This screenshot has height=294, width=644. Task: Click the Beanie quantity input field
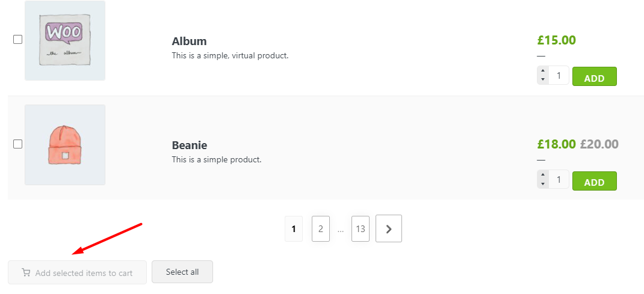[559, 180]
